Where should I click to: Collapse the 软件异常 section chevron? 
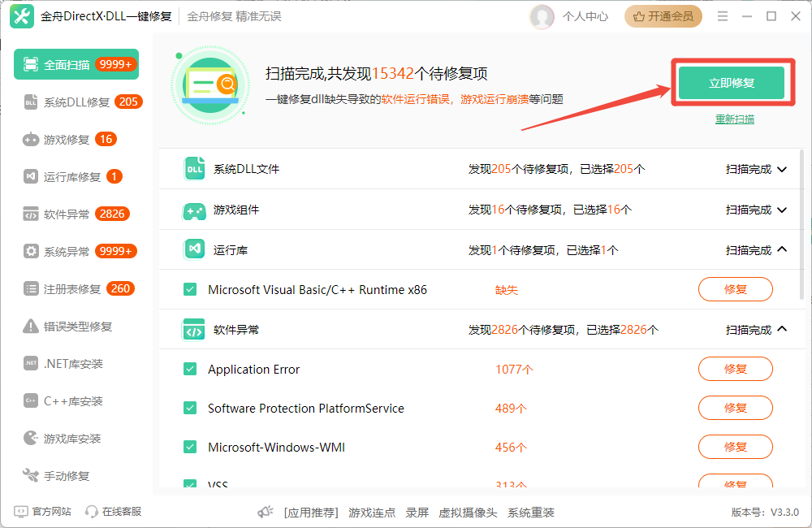coord(782,328)
